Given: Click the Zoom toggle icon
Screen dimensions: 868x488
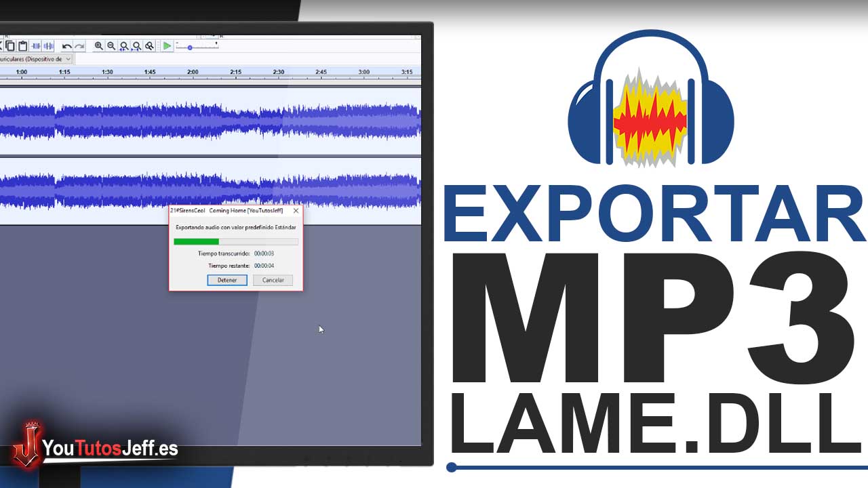Looking at the screenshot, I should point(149,46).
